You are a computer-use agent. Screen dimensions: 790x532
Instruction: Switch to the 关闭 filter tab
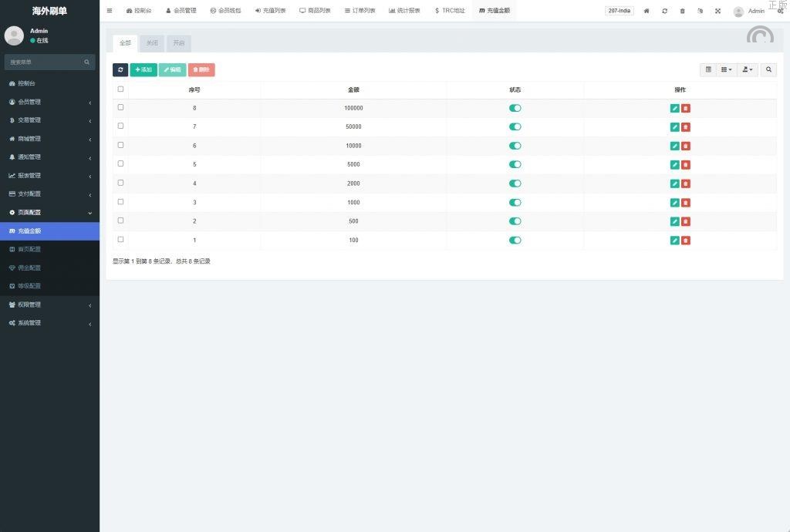coord(152,43)
